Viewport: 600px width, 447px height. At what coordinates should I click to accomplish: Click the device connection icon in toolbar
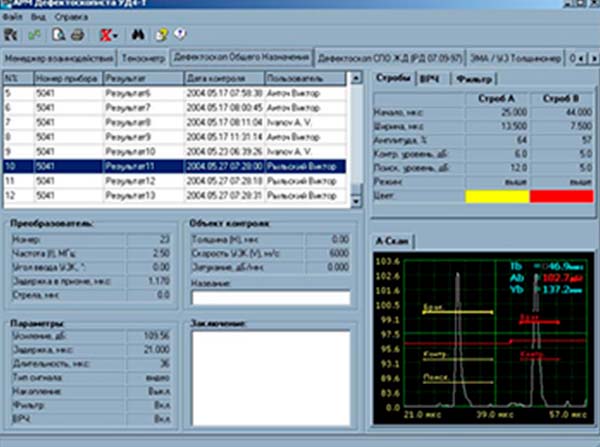coord(11,35)
